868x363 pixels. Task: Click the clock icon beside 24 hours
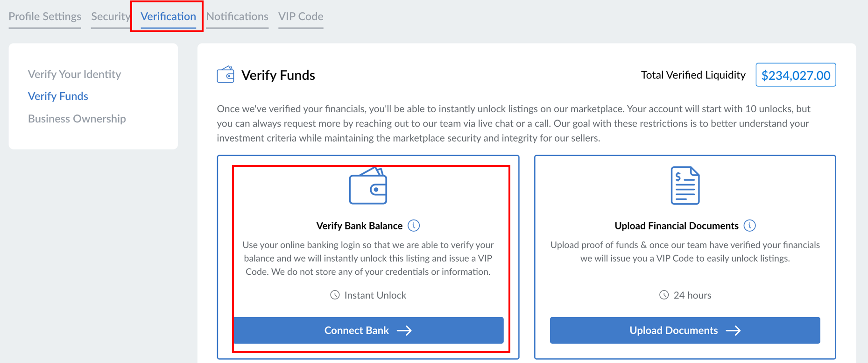[x=664, y=295]
